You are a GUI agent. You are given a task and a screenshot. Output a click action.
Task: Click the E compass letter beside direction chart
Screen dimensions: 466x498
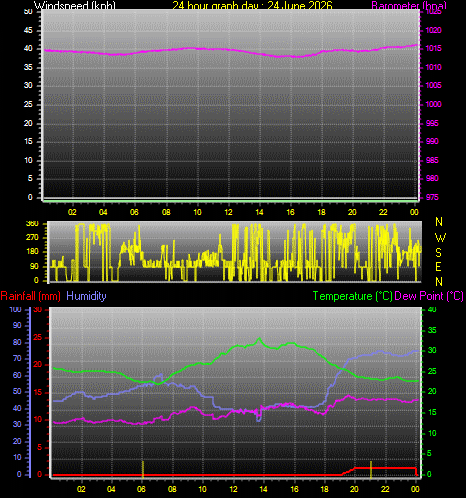pos(439,267)
